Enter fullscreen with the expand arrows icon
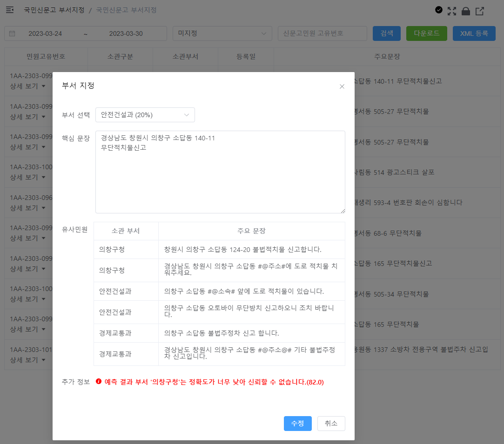This screenshot has height=444, width=504. (452, 11)
